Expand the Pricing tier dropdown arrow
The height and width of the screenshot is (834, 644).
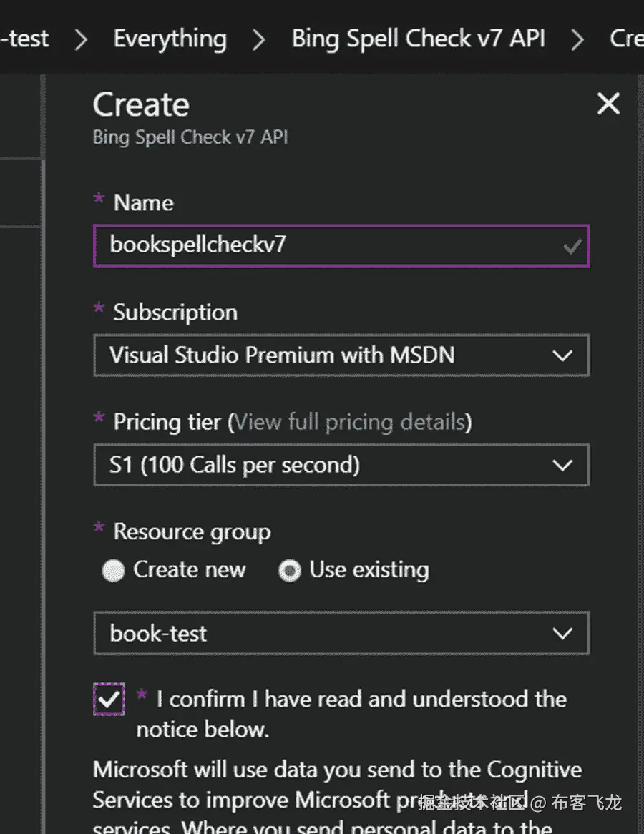(562, 466)
